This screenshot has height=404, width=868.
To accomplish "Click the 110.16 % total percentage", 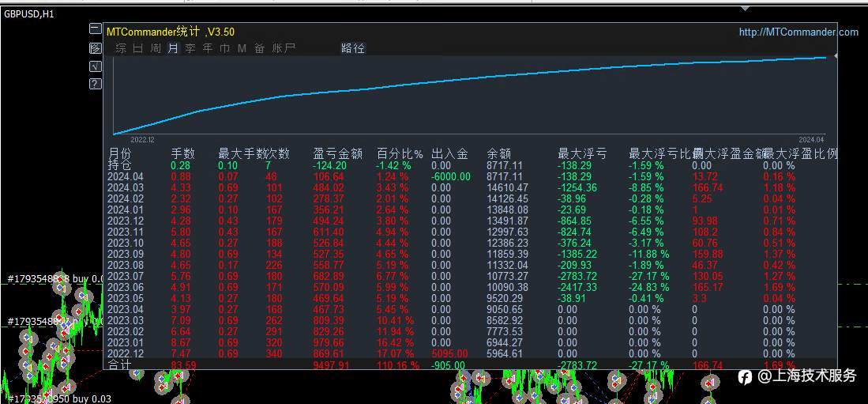I will (x=398, y=365).
